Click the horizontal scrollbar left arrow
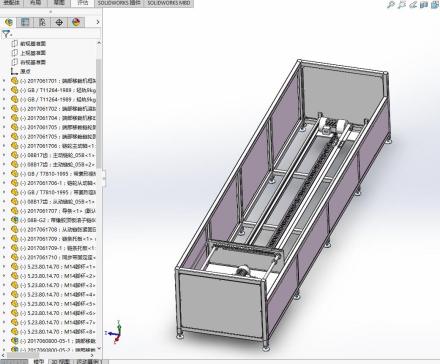Image resolution: width=440 pixels, height=364 pixels. click(4, 355)
